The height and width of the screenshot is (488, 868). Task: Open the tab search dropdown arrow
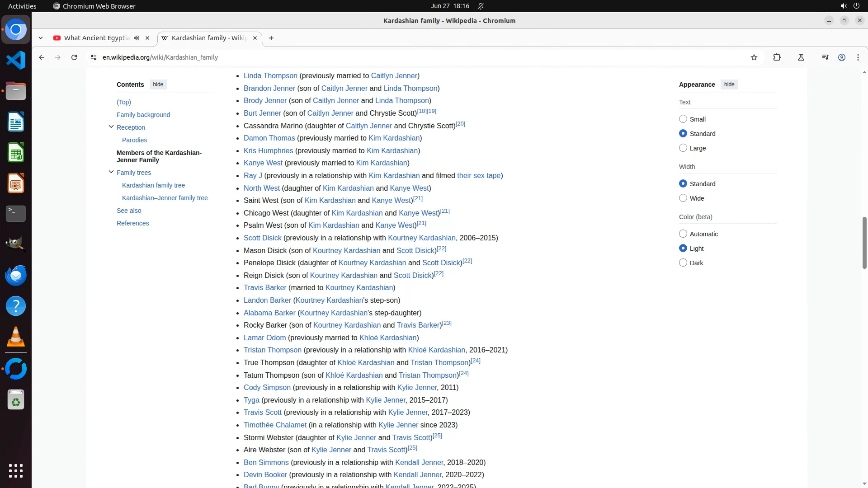(41, 38)
